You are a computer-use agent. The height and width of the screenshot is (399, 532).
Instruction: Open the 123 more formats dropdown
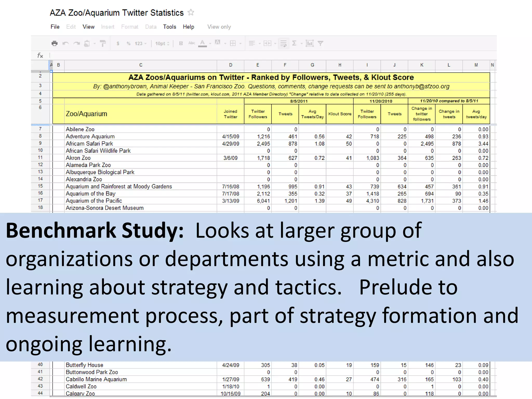pos(141,43)
